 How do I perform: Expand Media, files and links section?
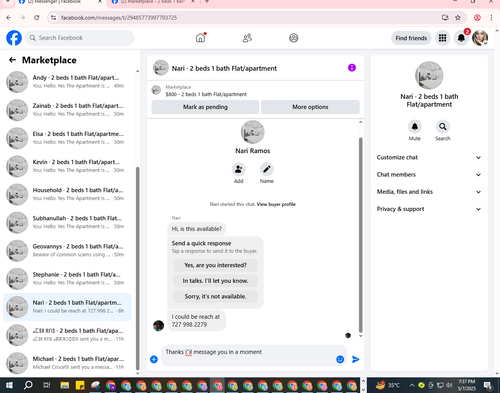point(429,192)
